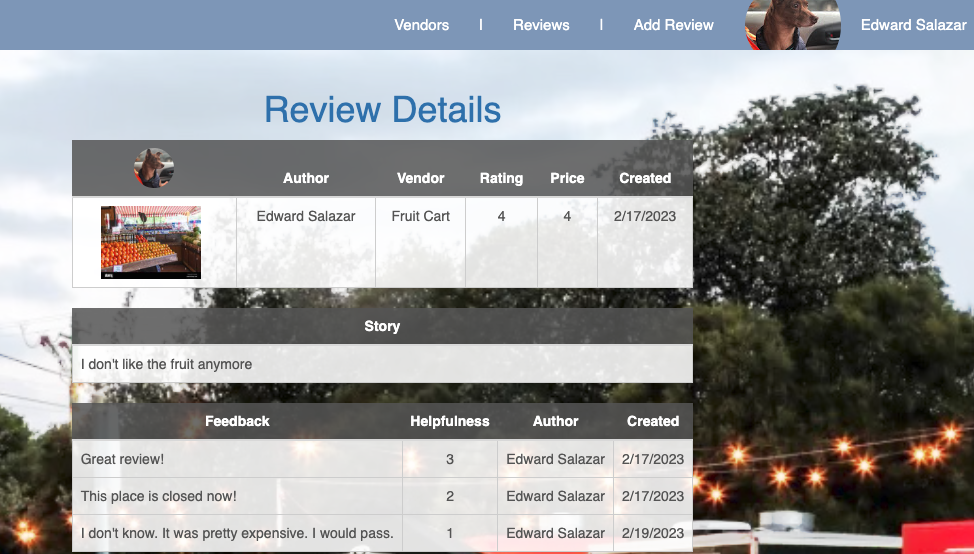This screenshot has height=554, width=974.
Task: Click review created date 2/17/2023
Action: point(645,216)
